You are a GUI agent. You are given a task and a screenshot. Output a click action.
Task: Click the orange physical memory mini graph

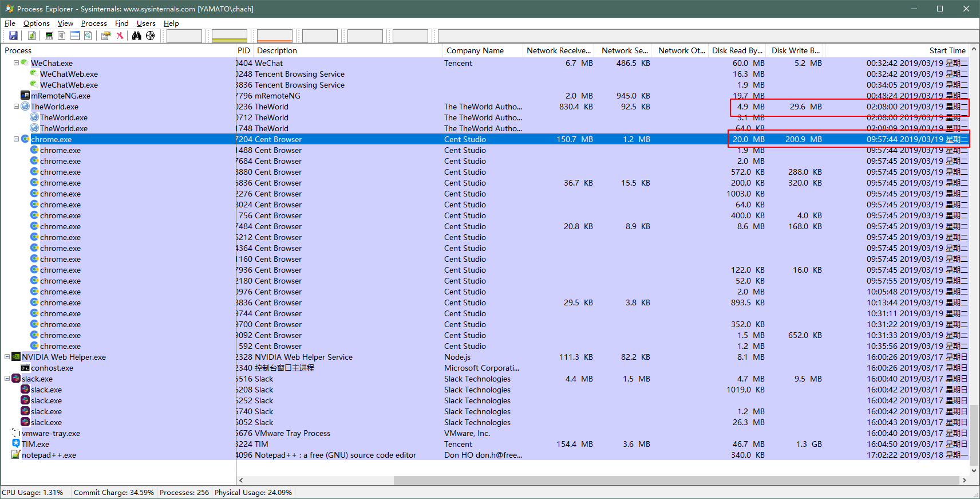[274, 36]
